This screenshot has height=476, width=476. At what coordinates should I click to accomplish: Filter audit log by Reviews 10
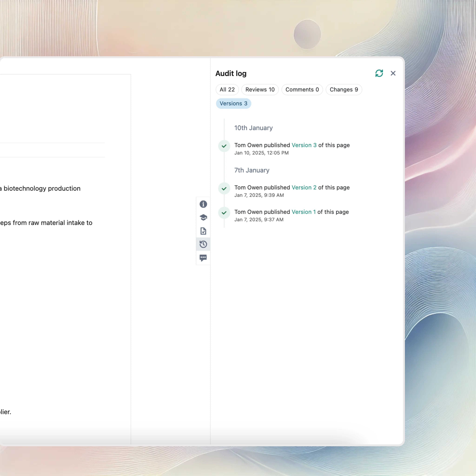click(260, 89)
